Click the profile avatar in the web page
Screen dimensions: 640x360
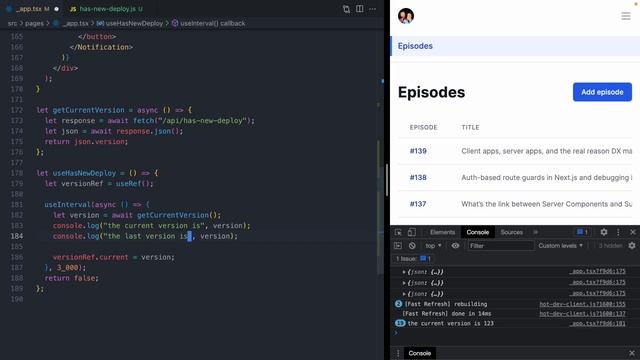(x=406, y=16)
